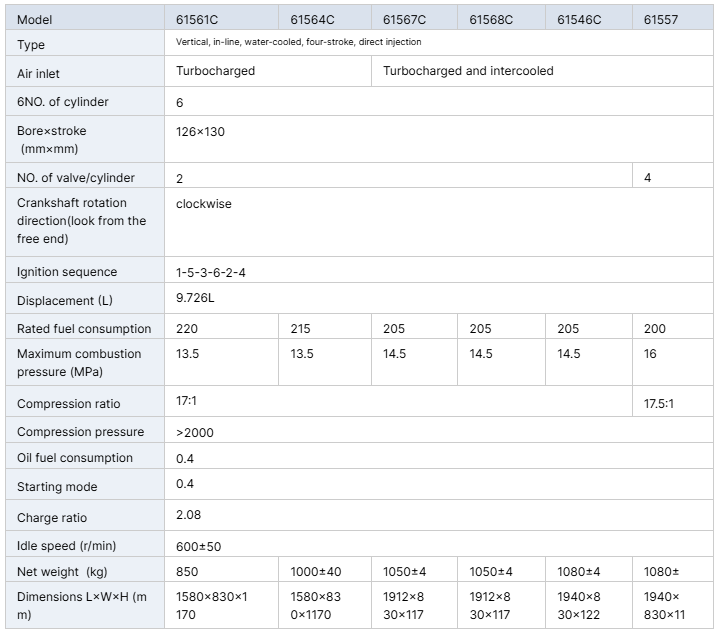The height and width of the screenshot is (634, 720).
Task: Select the 600±50 idle speed value
Action: tap(198, 546)
